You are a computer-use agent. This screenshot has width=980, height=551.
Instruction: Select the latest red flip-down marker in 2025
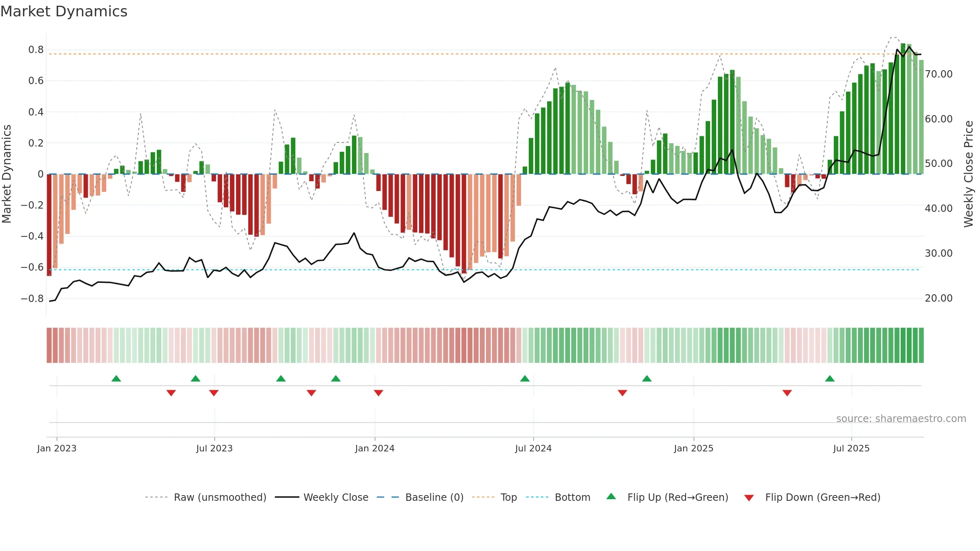pos(787,393)
